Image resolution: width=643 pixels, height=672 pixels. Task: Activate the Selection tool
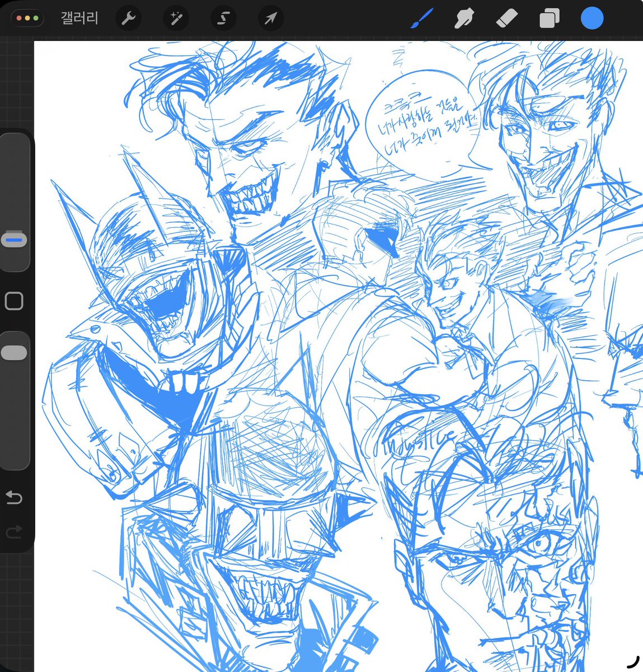click(223, 19)
